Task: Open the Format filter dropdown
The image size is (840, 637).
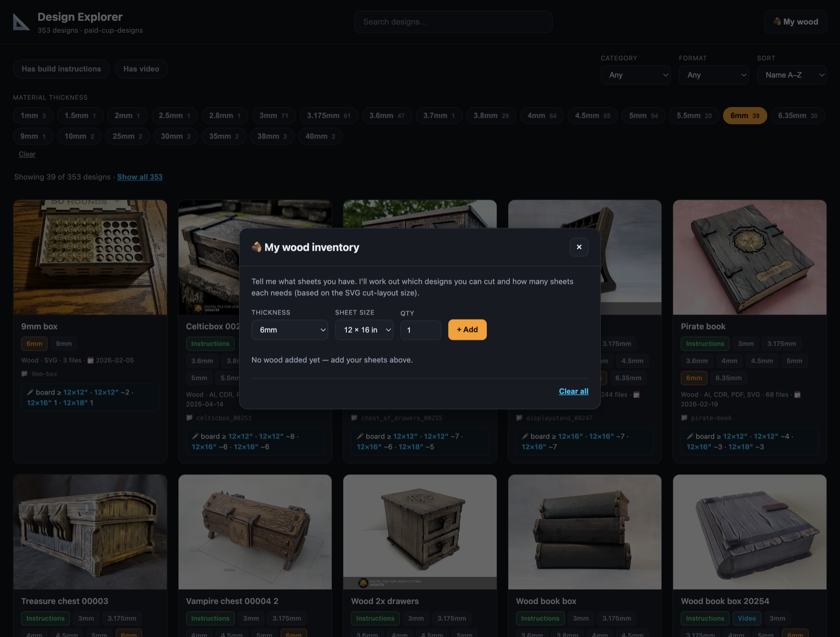Action: (714, 75)
